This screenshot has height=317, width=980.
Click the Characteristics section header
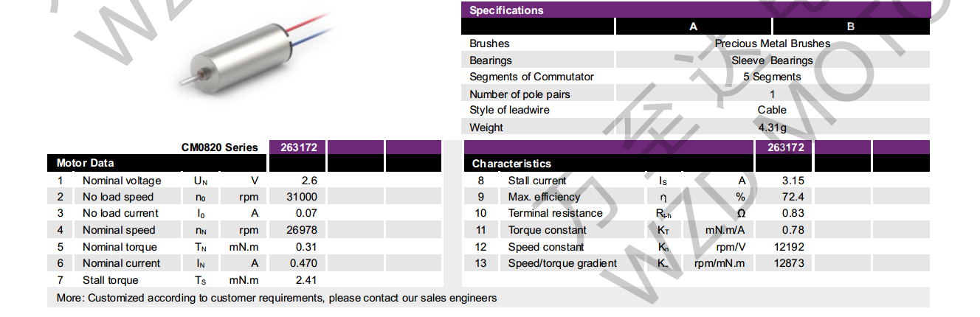pos(511,164)
